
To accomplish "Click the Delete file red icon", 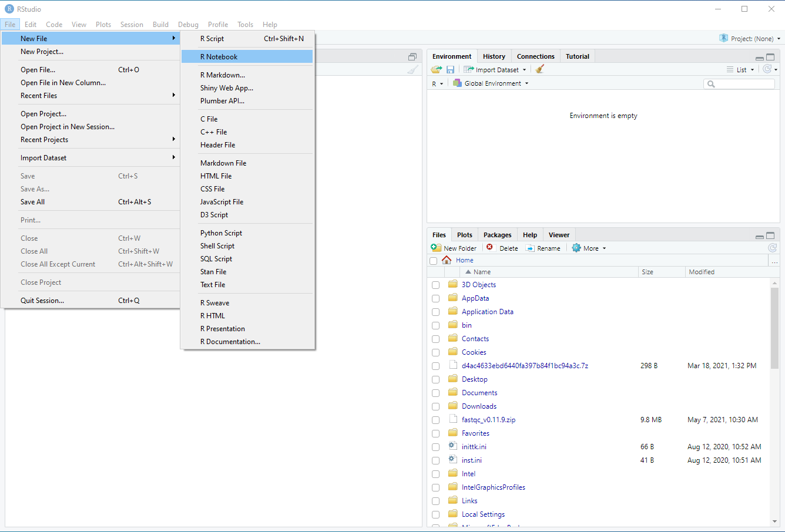I will tap(489, 247).
